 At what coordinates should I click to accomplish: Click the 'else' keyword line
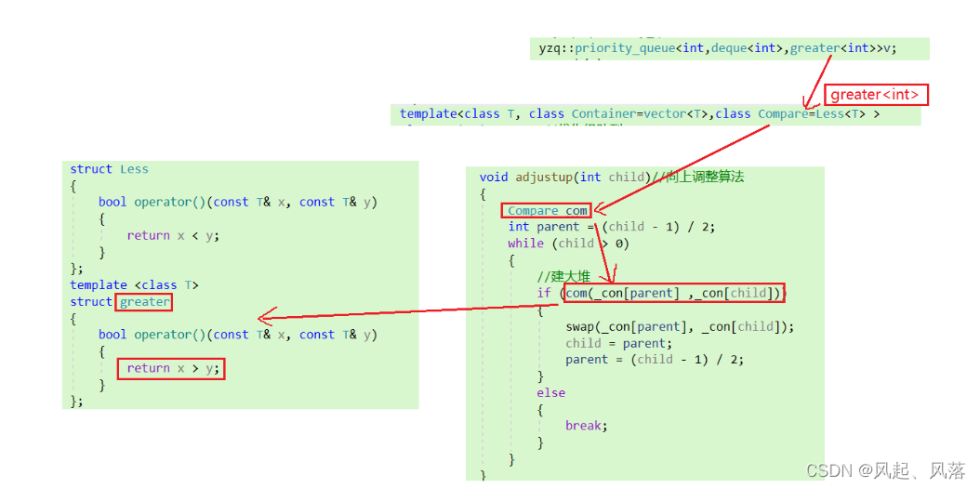[550, 393]
